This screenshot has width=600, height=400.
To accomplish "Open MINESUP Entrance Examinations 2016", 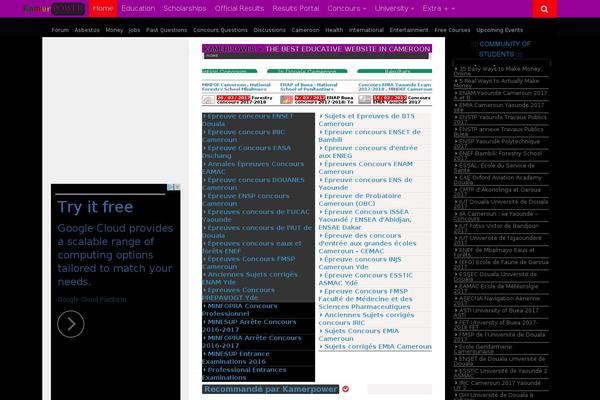I will (x=236, y=358).
